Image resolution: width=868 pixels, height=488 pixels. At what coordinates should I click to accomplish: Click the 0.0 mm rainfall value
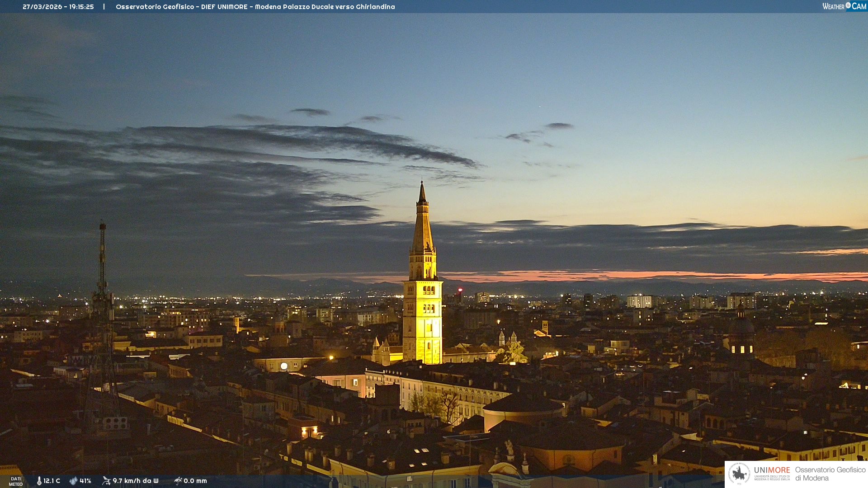(x=195, y=481)
